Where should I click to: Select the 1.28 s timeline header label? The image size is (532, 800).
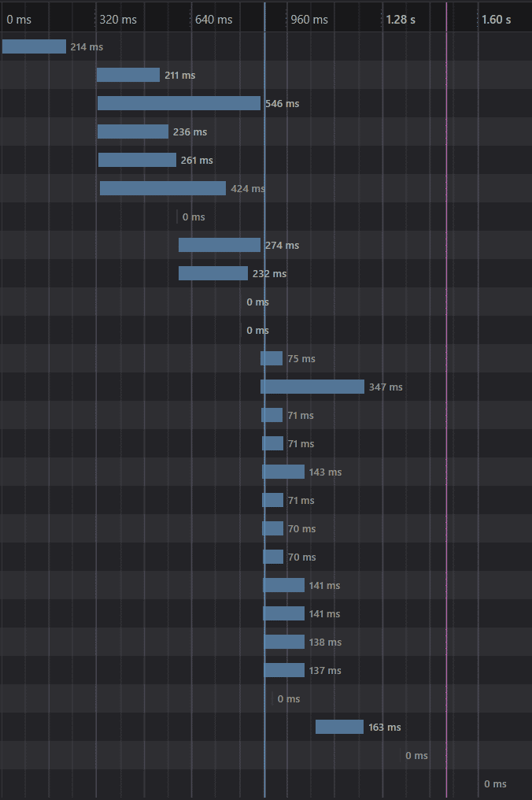(401, 20)
